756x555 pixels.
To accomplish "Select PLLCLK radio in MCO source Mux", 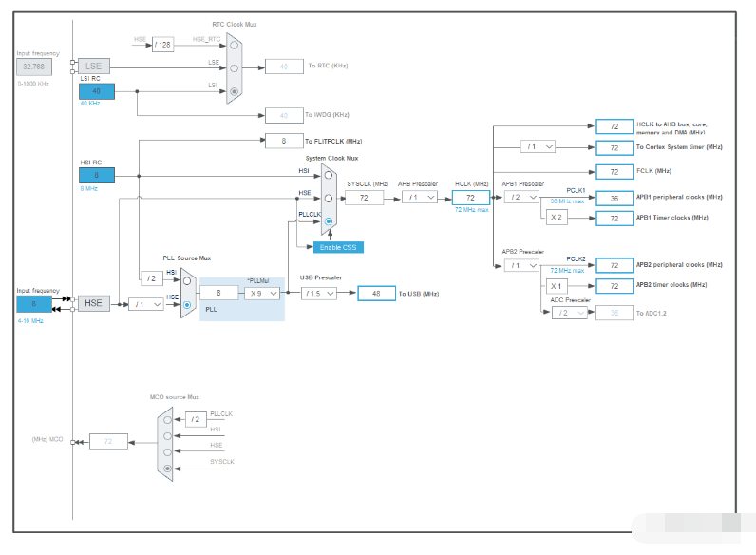I will pos(167,420).
